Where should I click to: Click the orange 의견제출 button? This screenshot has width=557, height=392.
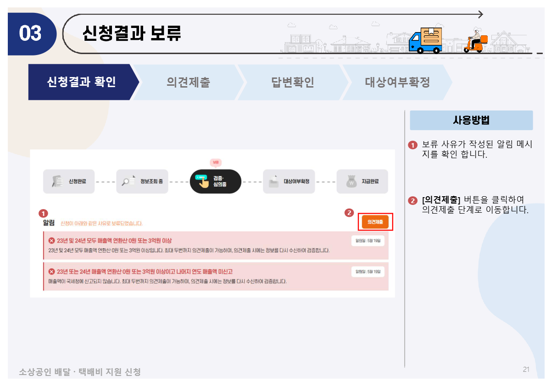[x=376, y=221]
